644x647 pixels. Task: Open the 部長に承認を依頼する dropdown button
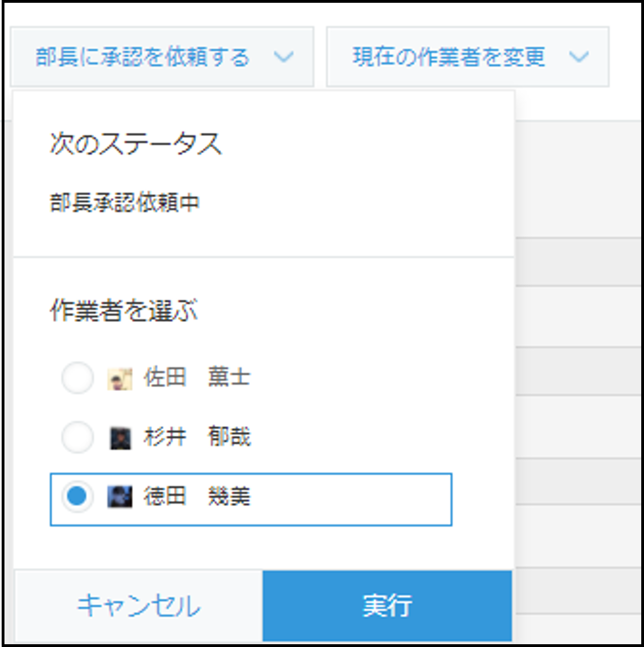click(162, 57)
